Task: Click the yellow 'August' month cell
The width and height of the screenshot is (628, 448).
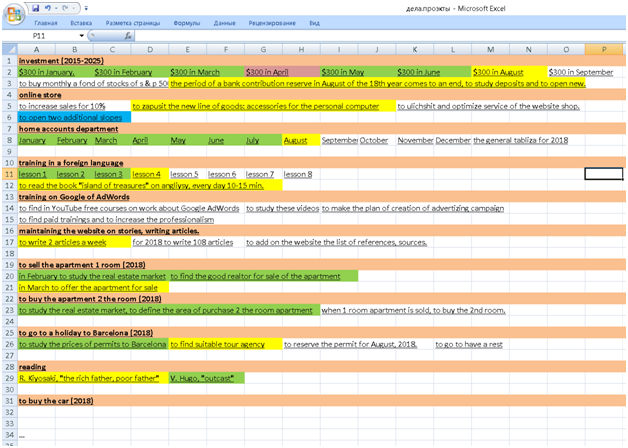Action: pos(301,140)
